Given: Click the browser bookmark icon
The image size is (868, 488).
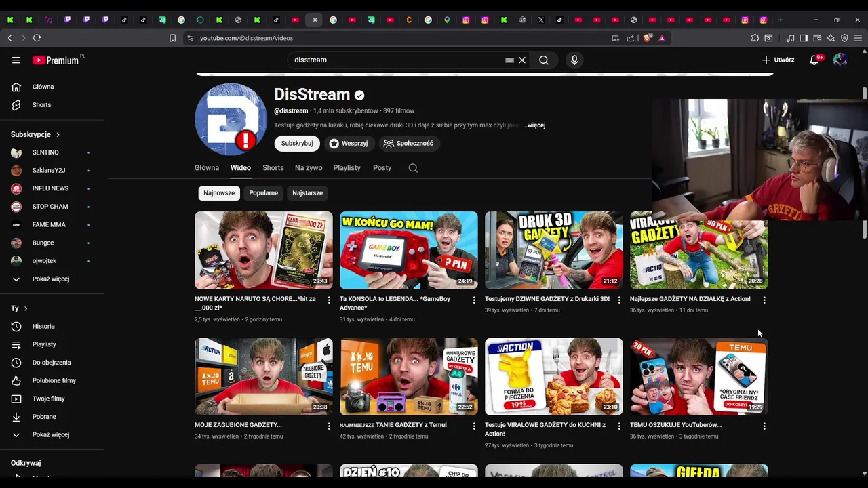Looking at the screenshot, I should (172, 38).
